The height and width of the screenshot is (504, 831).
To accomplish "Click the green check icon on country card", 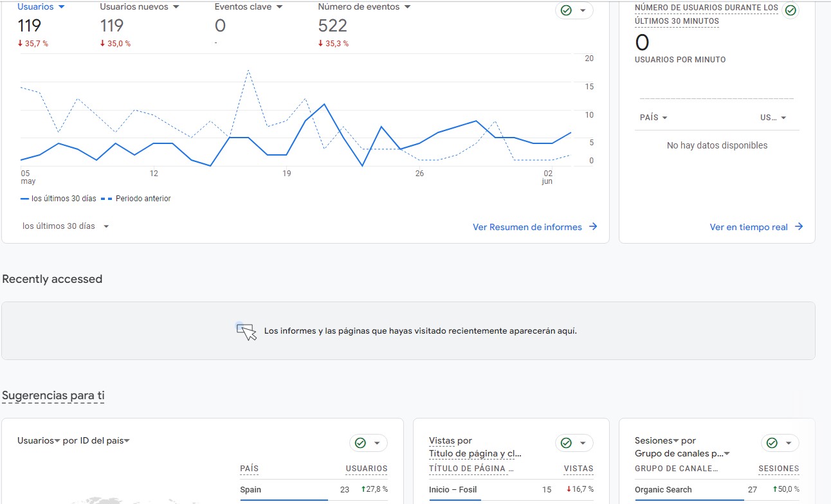I will 360,443.
